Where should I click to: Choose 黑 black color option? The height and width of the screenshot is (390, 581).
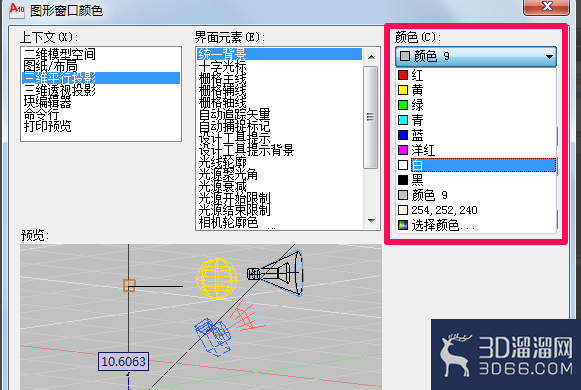coord(476,180)
